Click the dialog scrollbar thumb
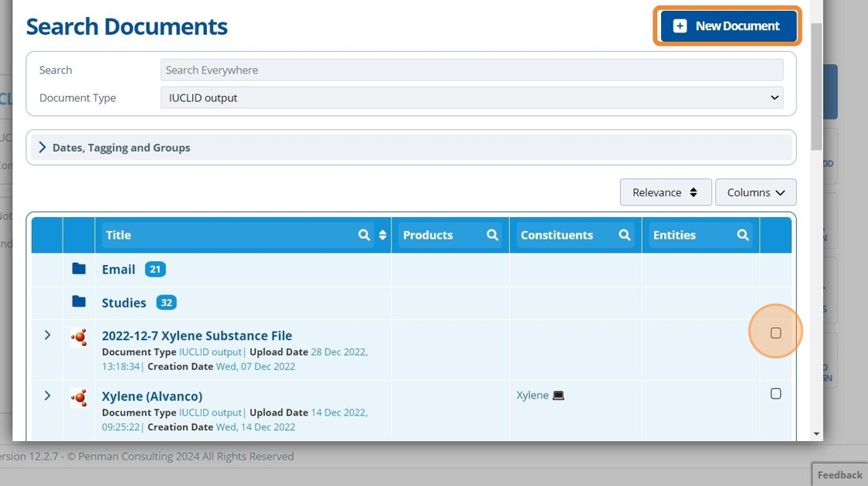 (x=817, y=86)
